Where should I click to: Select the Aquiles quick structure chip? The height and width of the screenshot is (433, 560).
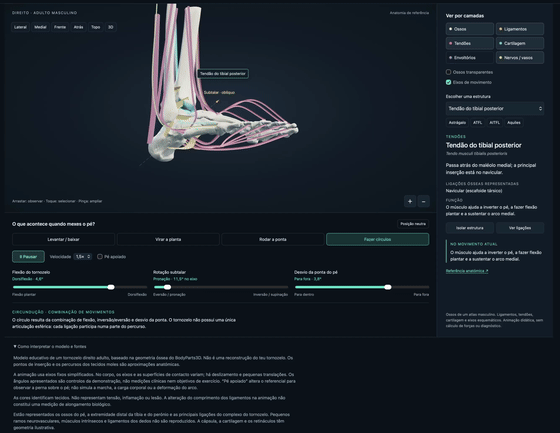click(514, 123)
